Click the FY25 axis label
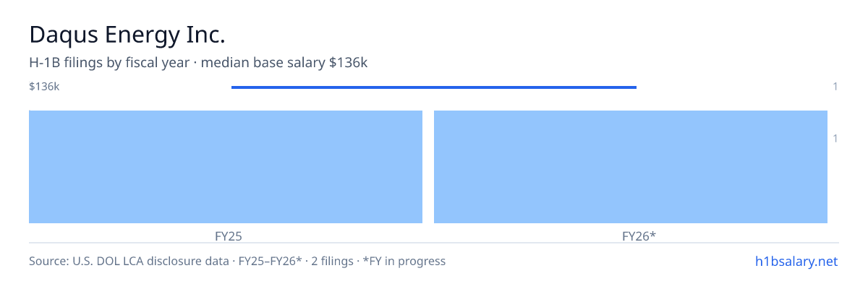The height and width of the screenshot is (289, 868). [229, 236]
